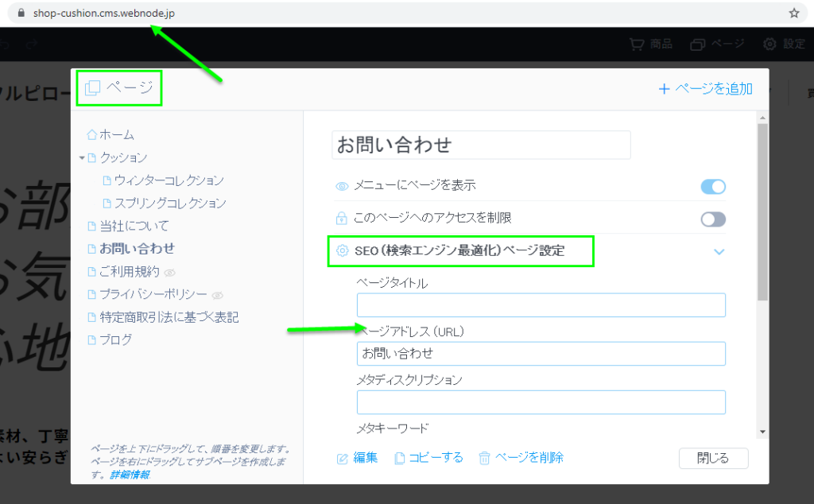The height and width of the screenshot is (504, 814).
Task: Click the scrollbar down arrow
Action: 762,432
